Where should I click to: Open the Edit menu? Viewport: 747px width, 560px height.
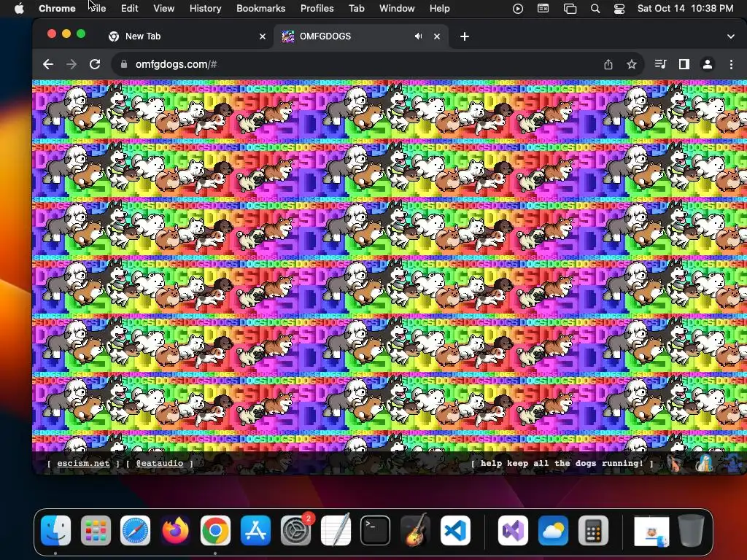click(x=129, y=8)
